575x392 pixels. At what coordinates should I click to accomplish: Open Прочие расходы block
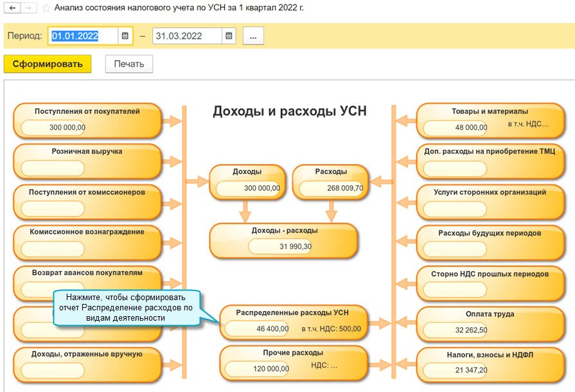[294, 363]
